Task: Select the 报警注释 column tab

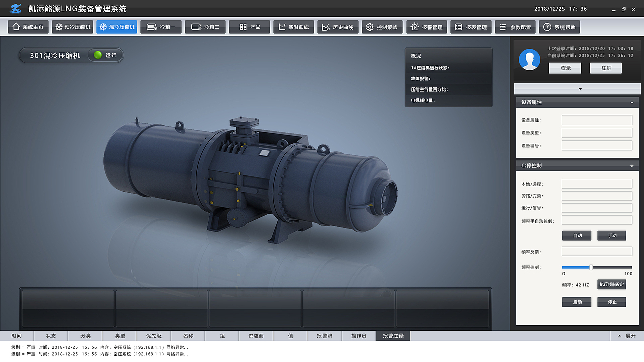Action: (393, 336)
